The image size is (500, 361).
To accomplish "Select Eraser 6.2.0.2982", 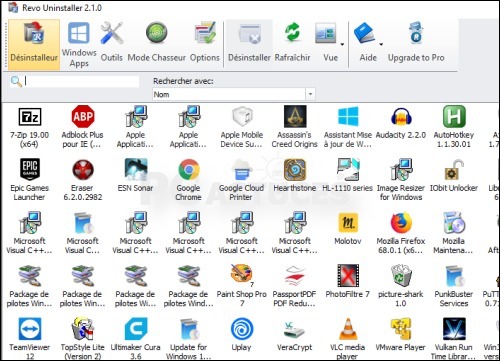I will 82,180.
